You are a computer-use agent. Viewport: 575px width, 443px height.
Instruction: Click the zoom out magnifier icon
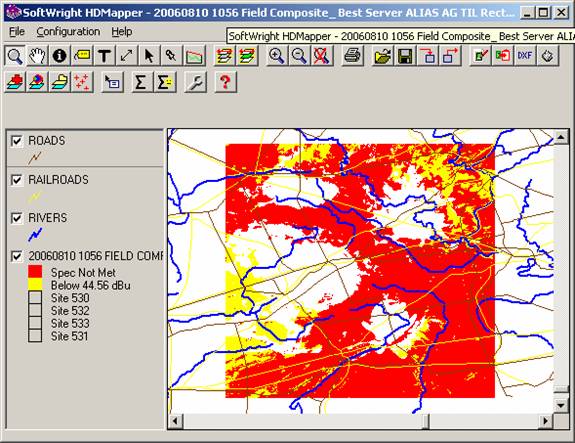click(299, 56)
